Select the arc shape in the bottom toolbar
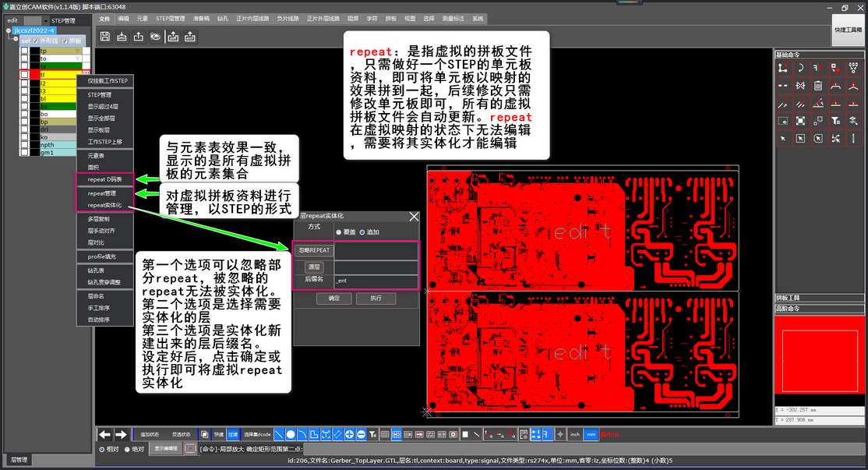 pos(302,435)
